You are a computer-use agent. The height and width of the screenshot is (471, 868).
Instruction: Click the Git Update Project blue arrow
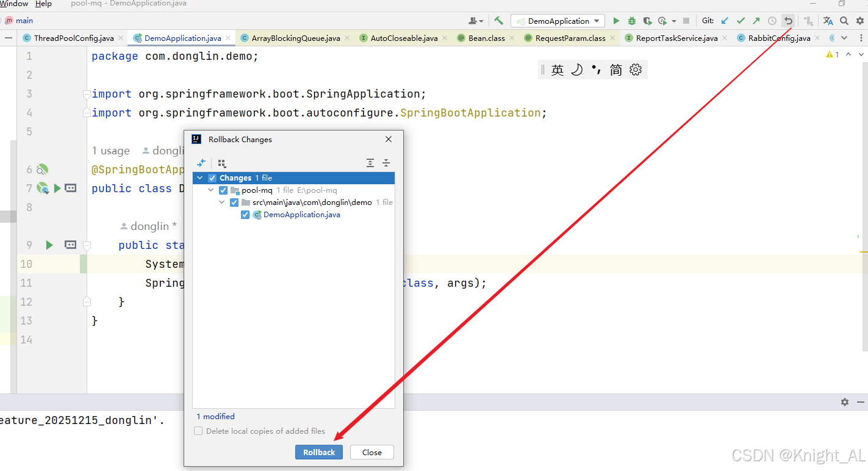point(725,21)
